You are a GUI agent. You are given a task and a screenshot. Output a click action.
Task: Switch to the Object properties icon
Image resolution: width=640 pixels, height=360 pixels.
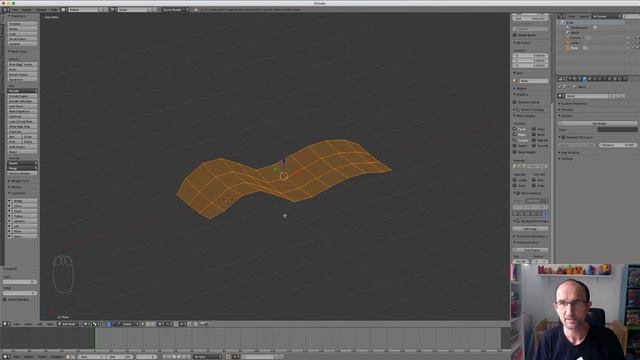point(589,78)
